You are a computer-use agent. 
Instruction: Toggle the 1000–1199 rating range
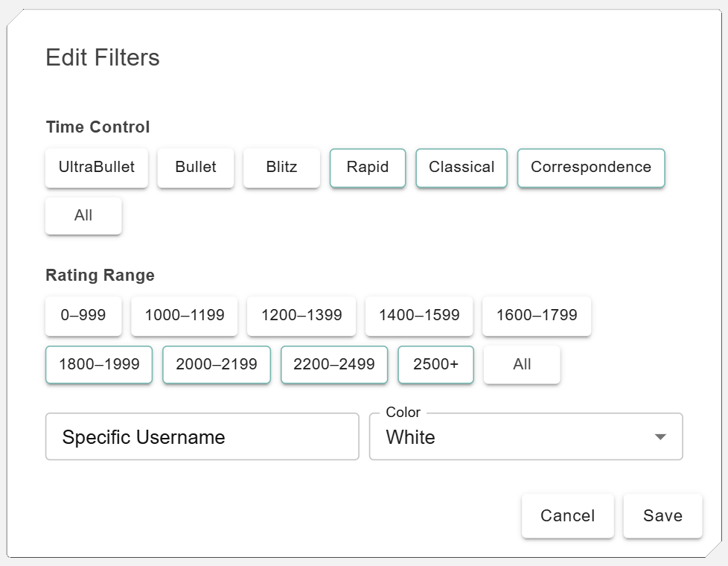point(185,316)
